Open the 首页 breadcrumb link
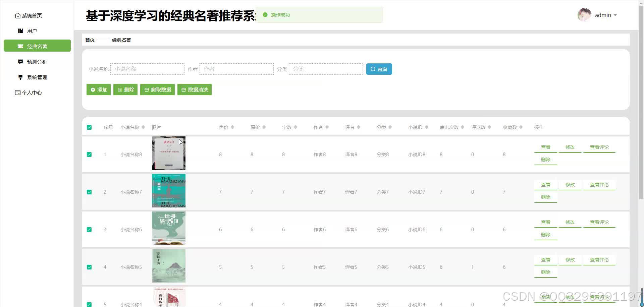The image size is (644, 307). tap(90, 40)
